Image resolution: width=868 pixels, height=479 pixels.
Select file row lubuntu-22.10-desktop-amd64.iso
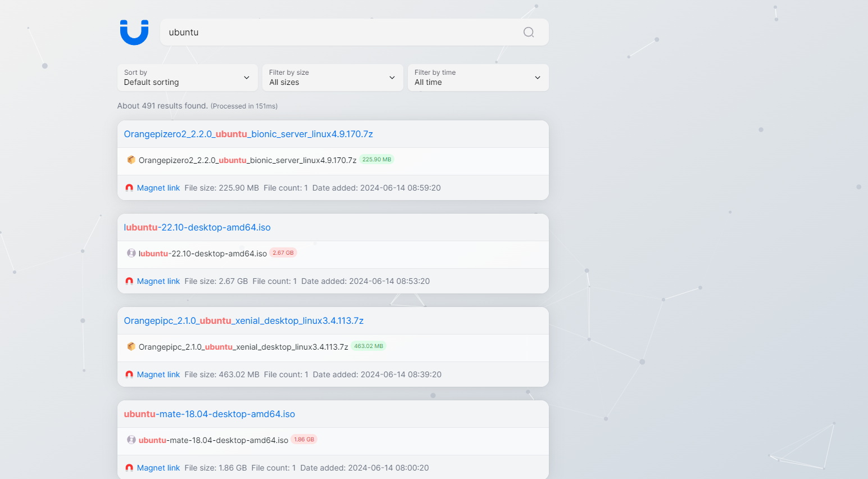[333, 255]
